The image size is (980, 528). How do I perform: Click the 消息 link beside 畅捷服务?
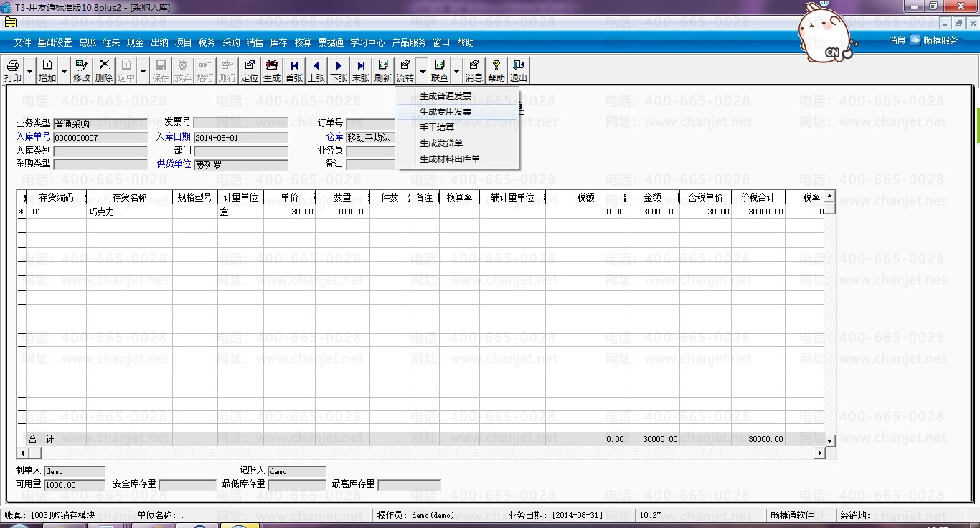tap(897, 41)
